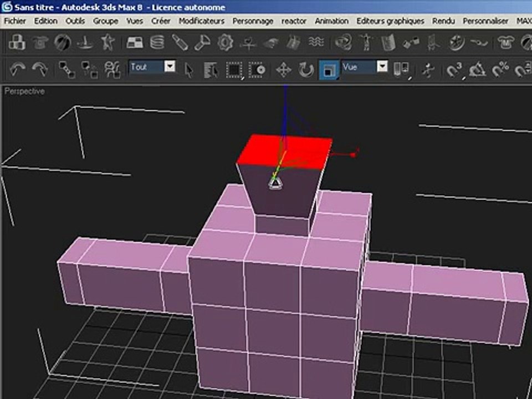This screenshot has width=532, height=399.
Task: Click the Undo arrow
Action: (17, 70)
